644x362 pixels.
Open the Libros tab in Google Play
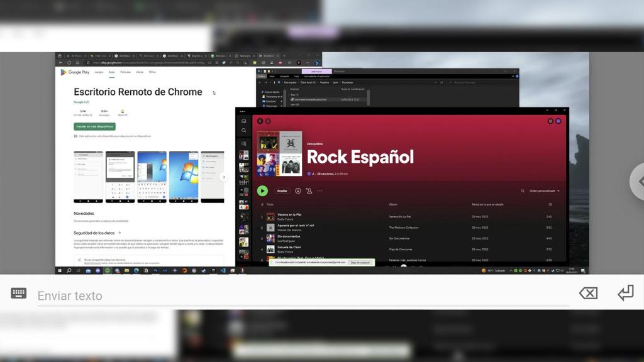pyautogui.click(x=140, y=72)
